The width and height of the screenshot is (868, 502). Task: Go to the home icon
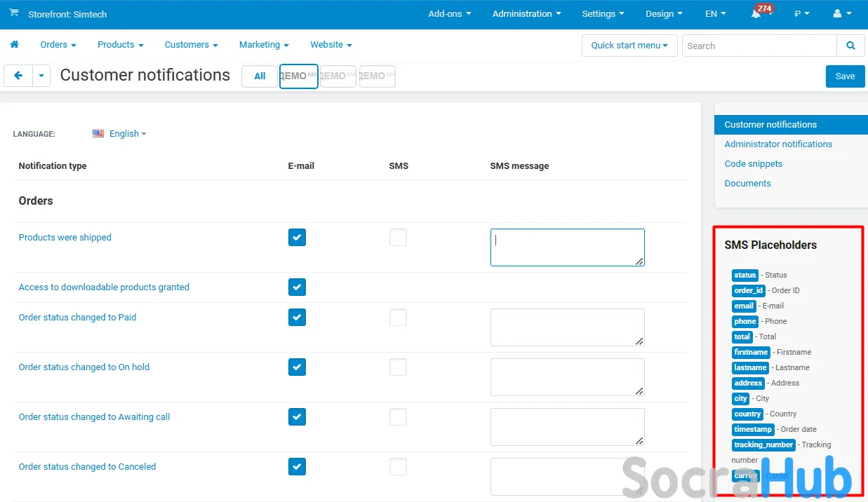point(14,45)
